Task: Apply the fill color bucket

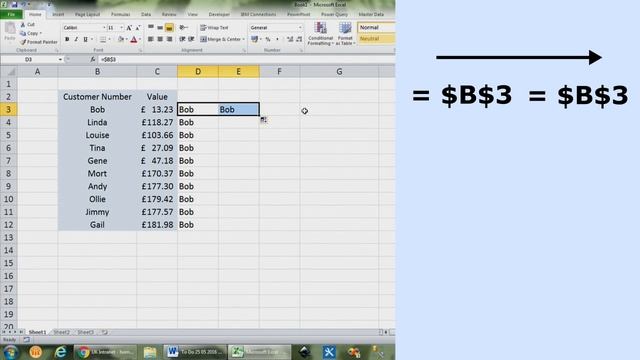Action: pyautogui.click(x=121, y=40)
